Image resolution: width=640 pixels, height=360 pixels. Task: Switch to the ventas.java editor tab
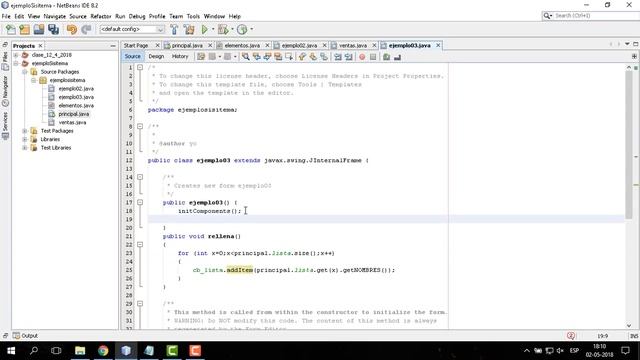(353, 45)
